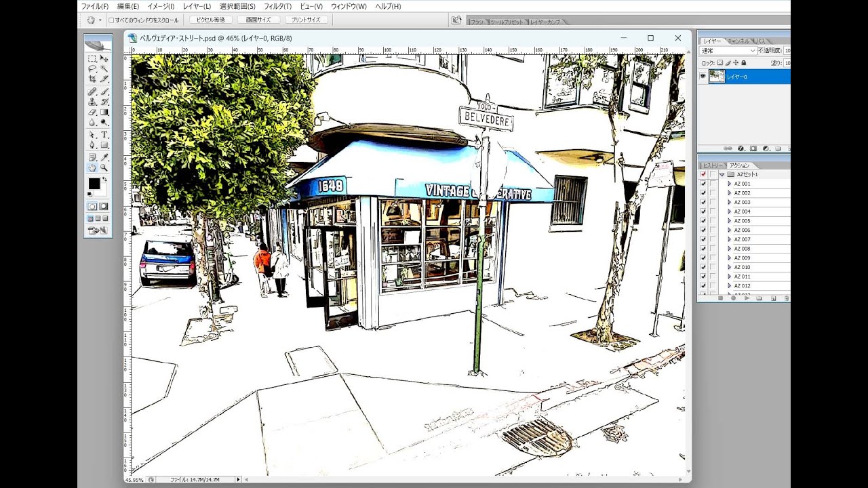Select the レイヤー0 layer thumbnail
This screenshot has height=488, width=868.
716,77
